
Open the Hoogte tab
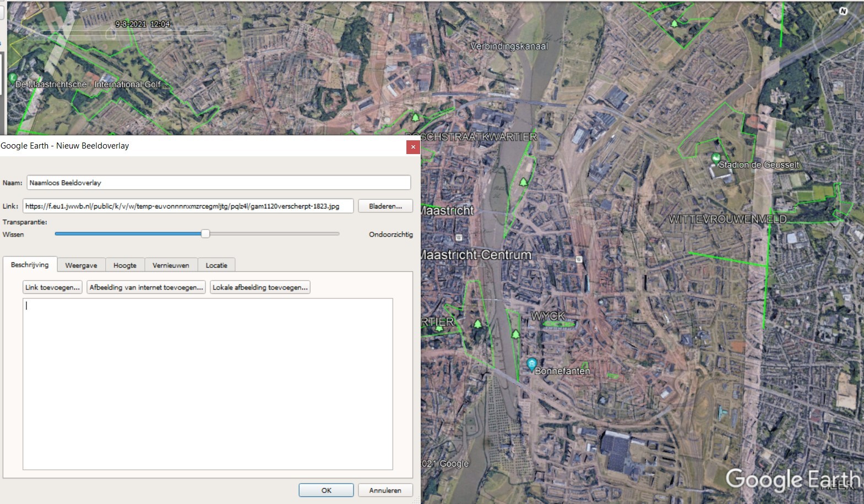[124, 265]
